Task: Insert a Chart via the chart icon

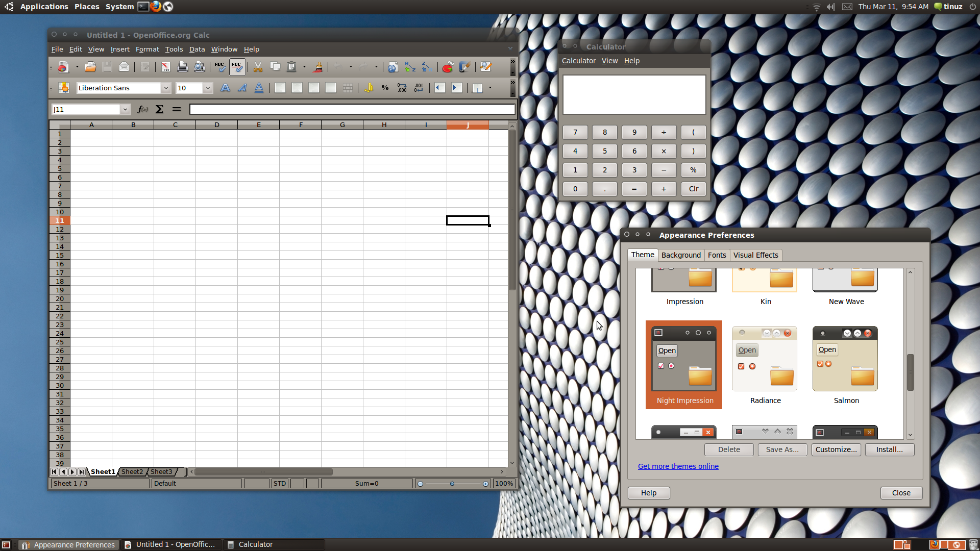Action: (x=448, y=67)
